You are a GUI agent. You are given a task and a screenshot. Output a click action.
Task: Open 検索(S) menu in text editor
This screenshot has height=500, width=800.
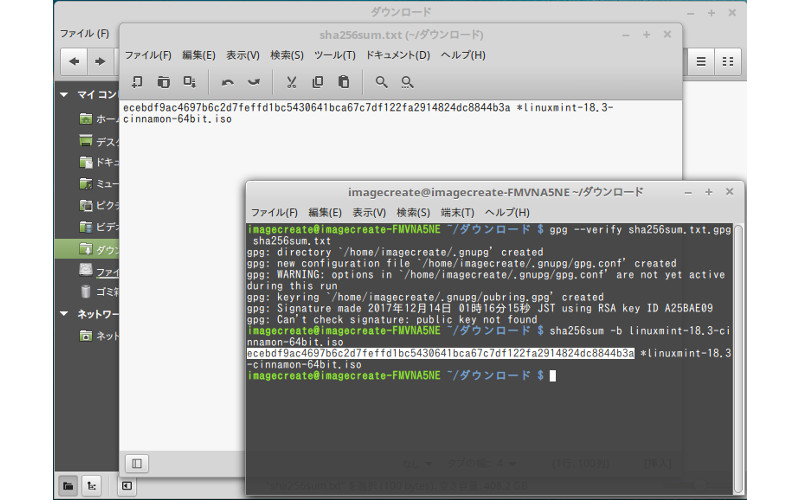coord(287,55)
